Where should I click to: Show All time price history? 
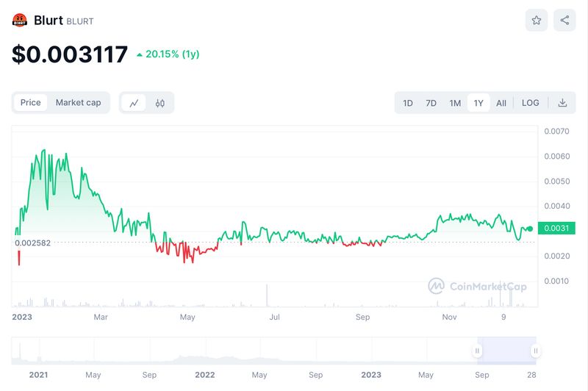(x=501, y=103)
